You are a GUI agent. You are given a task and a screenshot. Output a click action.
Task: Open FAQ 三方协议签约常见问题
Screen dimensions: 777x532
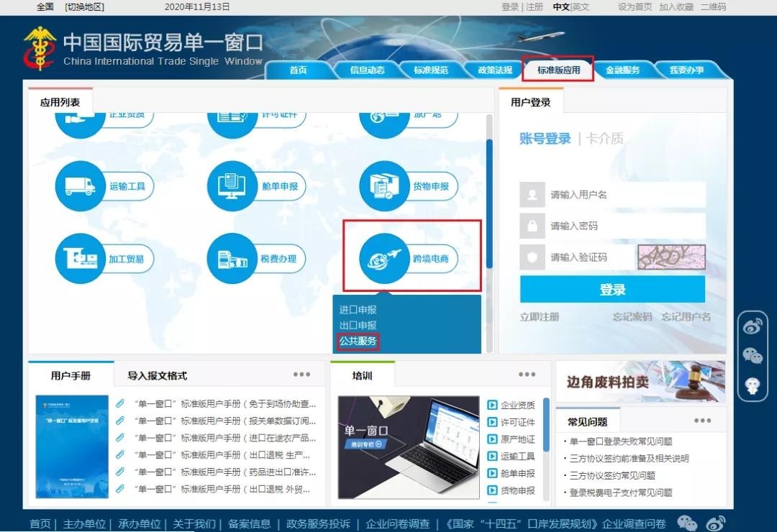click(612, 475)
